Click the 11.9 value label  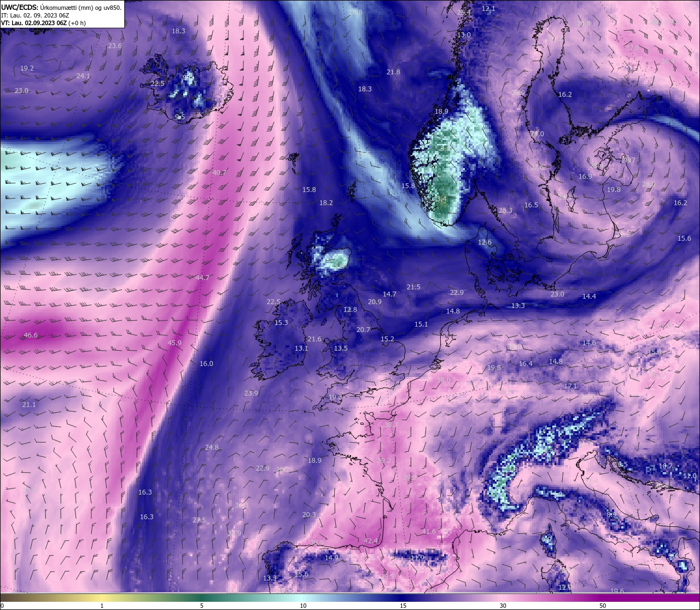pyautogui.click(x=417, y=558)
